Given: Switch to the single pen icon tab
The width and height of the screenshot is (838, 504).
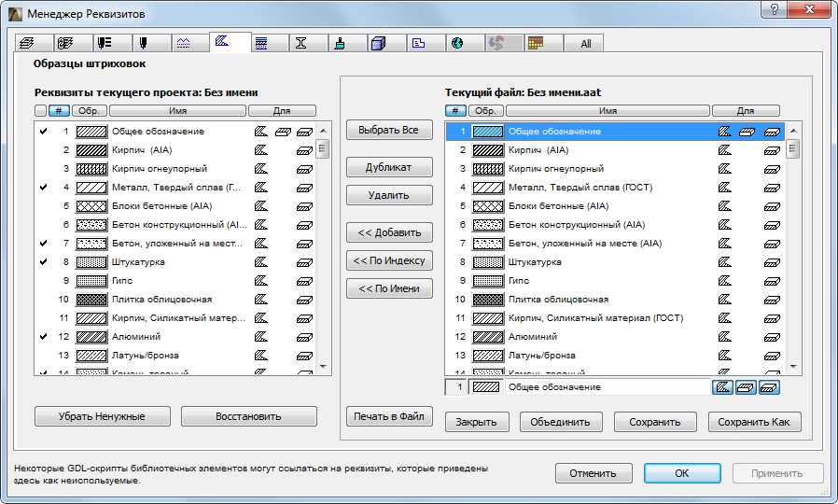Looking at the screenshot, I should pos(152,43).
